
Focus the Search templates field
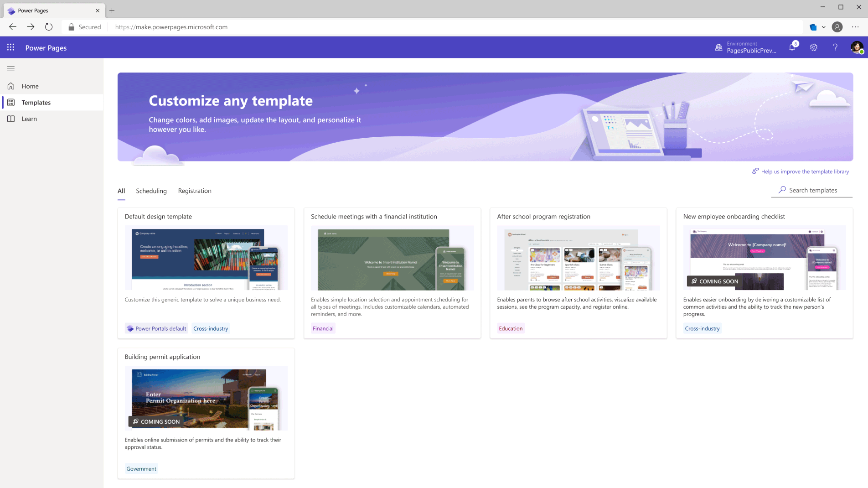tap(812, 190)
